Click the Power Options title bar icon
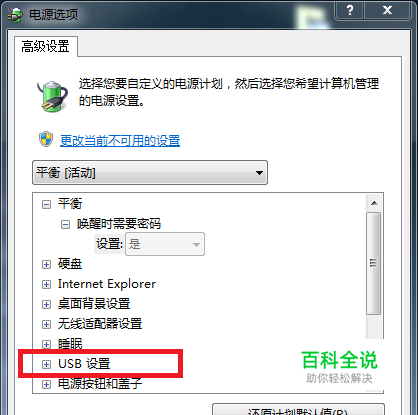418x415 pixels. click(15, 15)
